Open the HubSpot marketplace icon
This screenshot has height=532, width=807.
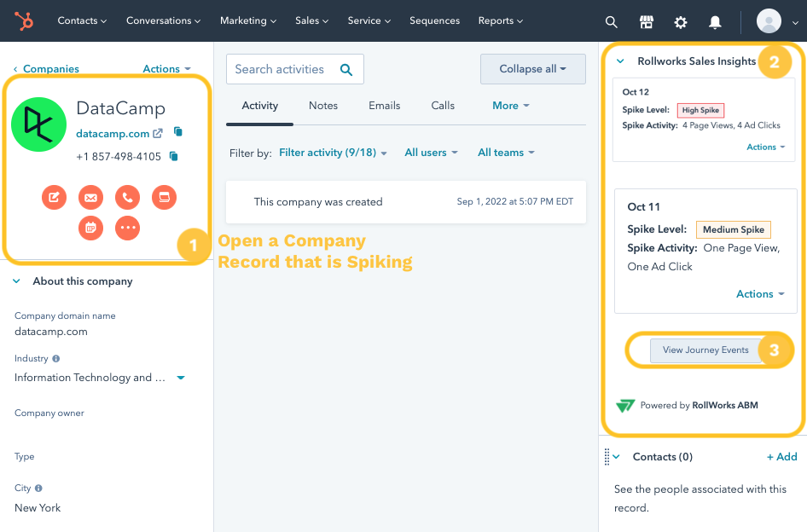tap(647, 21)
